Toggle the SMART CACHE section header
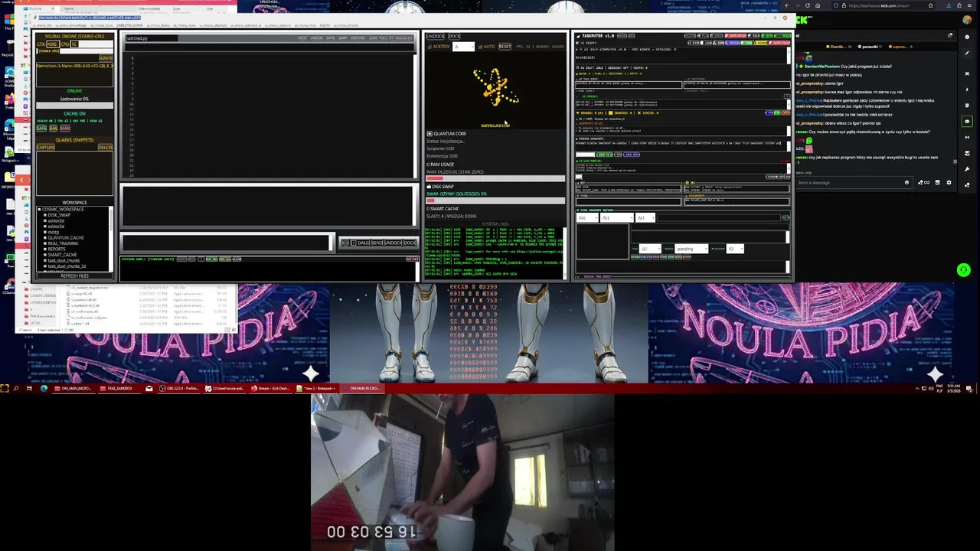Image resolution: width=980 pixels, height=551 pixels. click(x=443, y=209)
